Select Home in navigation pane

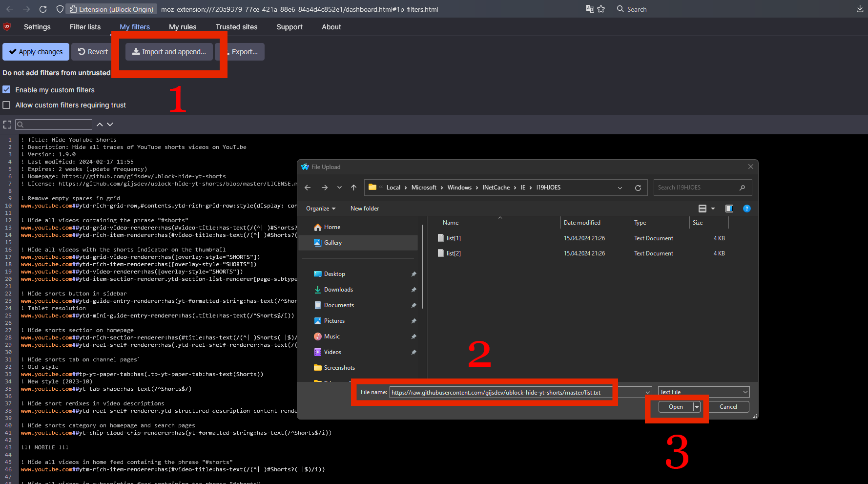coord(332,227)
